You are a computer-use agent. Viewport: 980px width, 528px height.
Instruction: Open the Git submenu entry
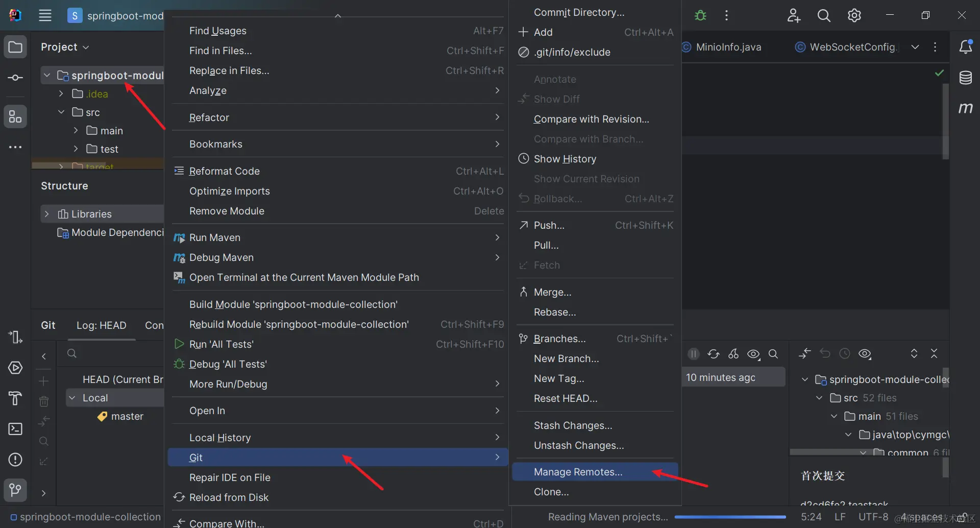pos(338,458)
